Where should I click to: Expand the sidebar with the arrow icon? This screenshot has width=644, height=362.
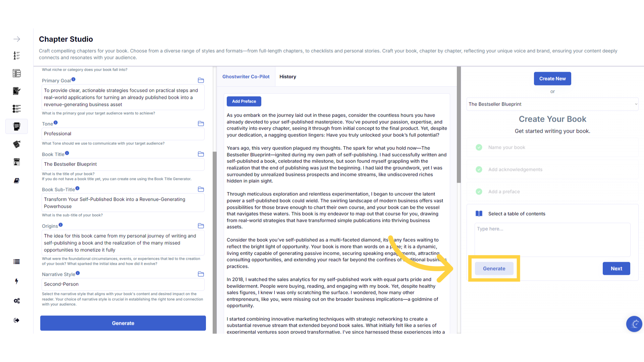(x=17, y=39)
